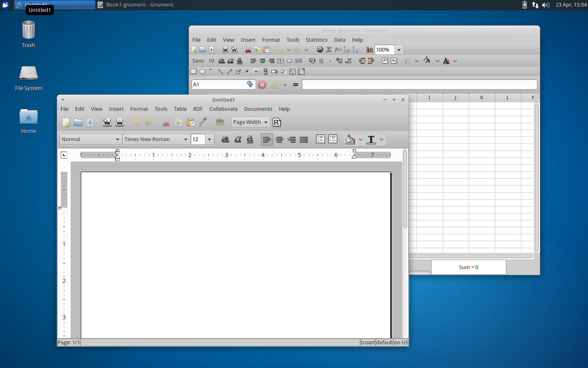Click the A1 cell name box

[220, 85]
